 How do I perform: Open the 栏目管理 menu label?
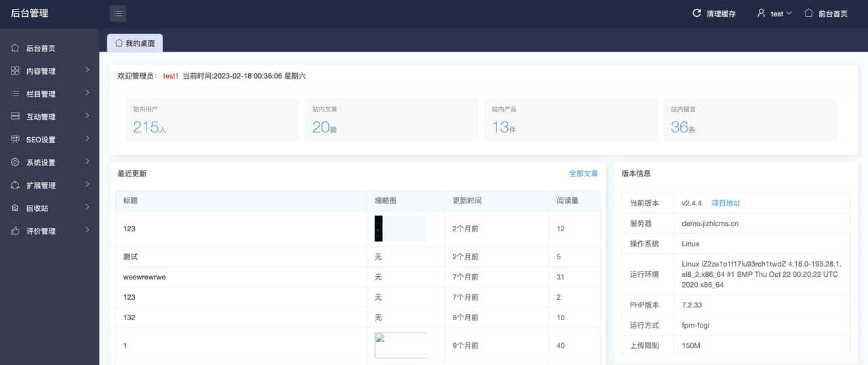point(41,94)
